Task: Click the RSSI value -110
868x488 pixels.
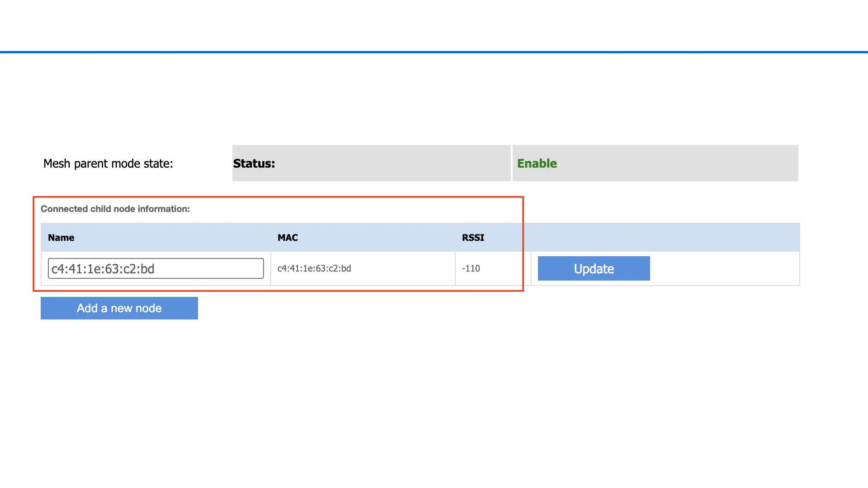Action: tap(471, 268)
